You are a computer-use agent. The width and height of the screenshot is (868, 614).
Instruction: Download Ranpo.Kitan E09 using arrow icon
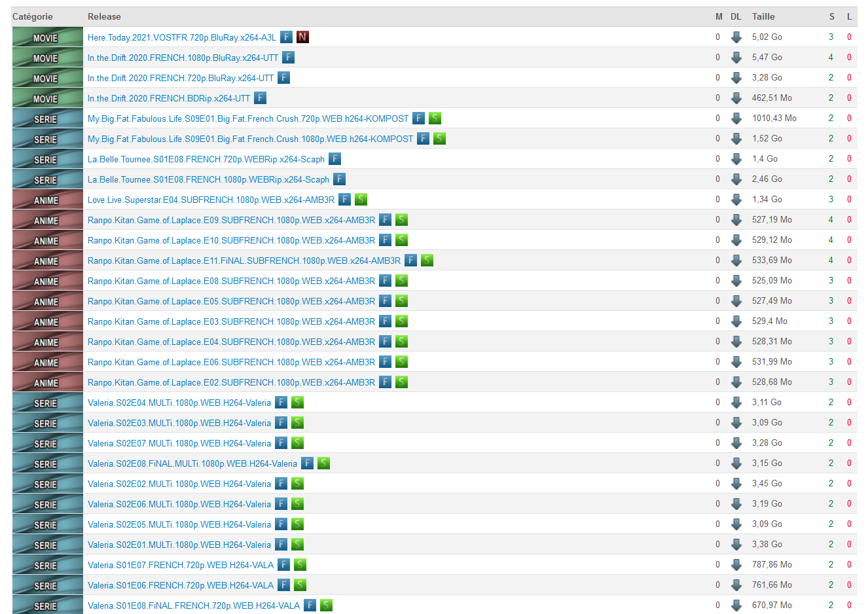736,220
